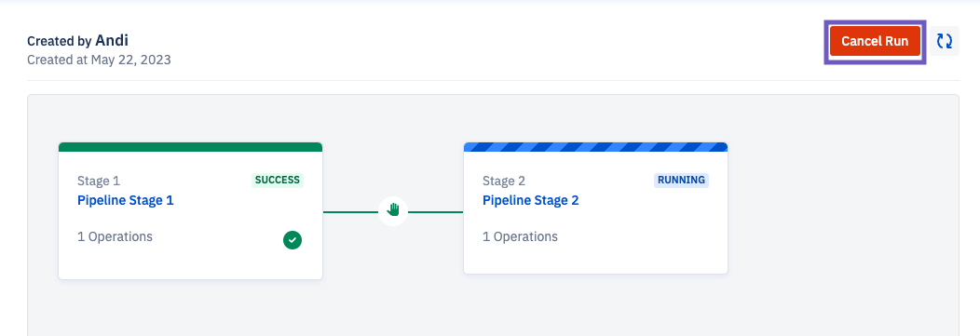The width and height of the screenshot is (980, 336).
Task: Click the Created at May 22, 2023 text
Action: pyautogui.click(x=99, y=60)
